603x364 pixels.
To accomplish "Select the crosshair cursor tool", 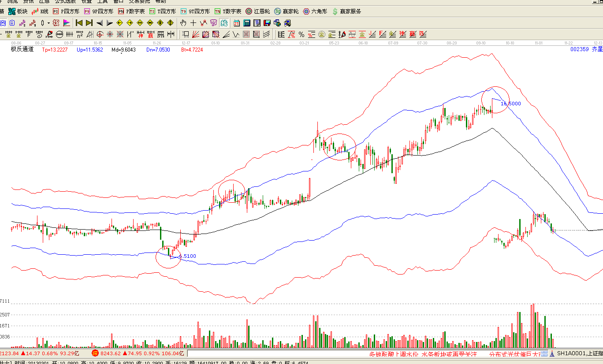I will point(194,23).
